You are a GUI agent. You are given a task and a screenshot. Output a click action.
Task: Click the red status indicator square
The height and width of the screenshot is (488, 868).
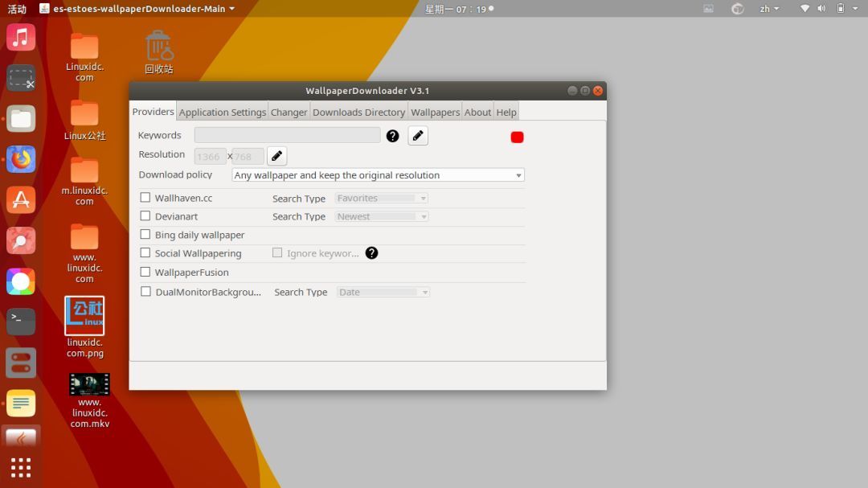pos(517,137)
